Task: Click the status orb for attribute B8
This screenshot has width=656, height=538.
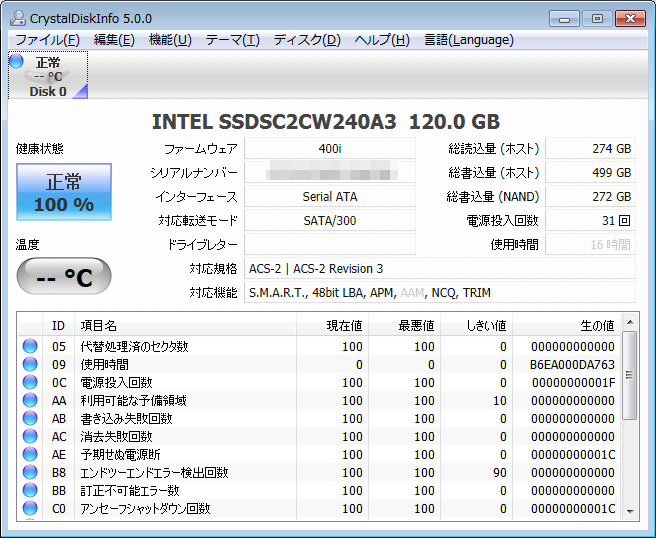Action: 30,473
